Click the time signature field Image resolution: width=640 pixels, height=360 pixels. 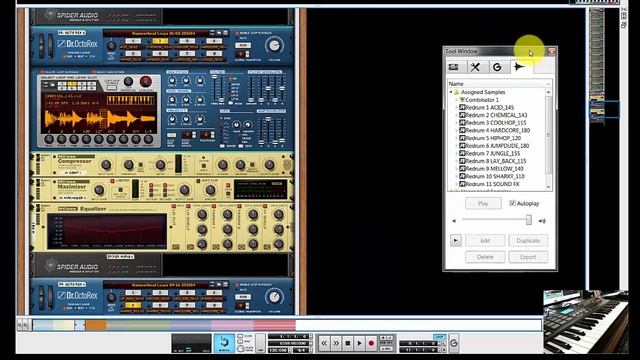coord(300,350)
